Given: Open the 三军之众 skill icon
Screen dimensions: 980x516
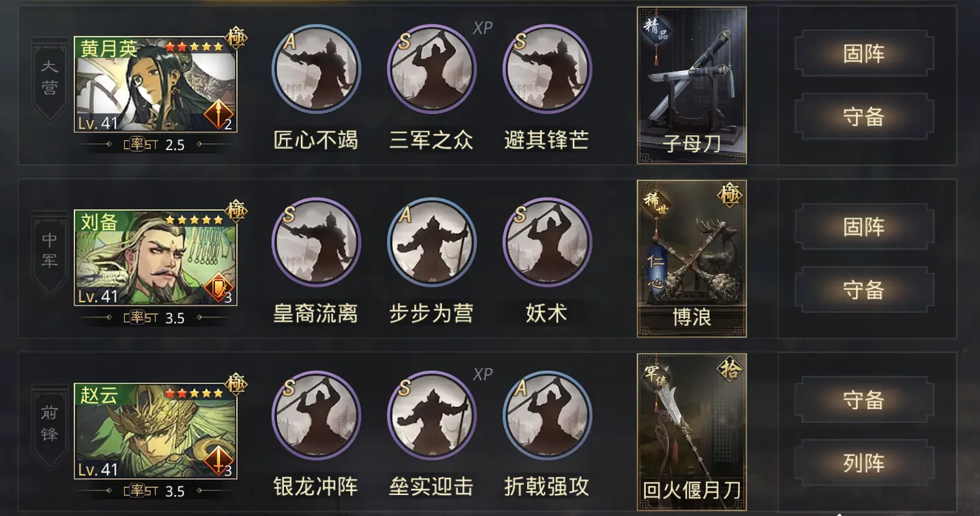Looking at the screenshot, I should tap(432, 69).
